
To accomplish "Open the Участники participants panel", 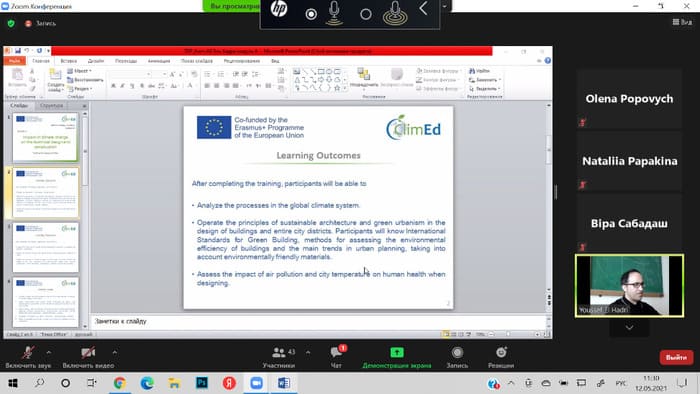I will coord(279,357).
